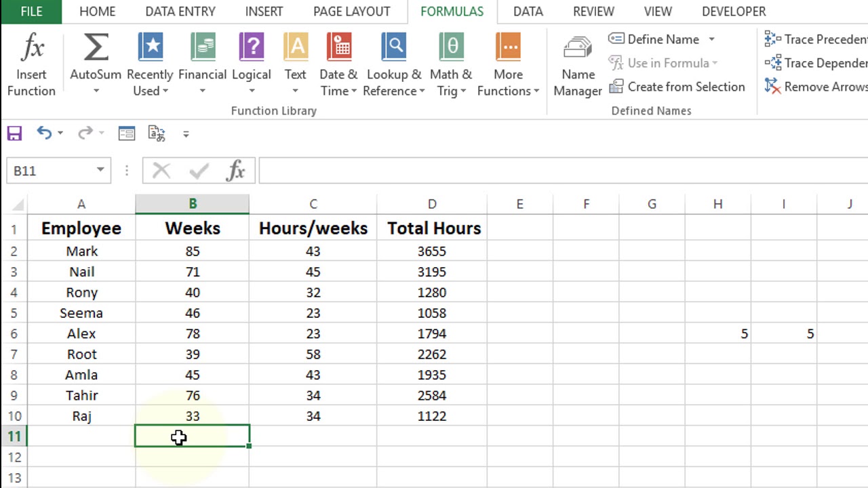Expand the Name Box dropdown arrow
This screenshot has height=488, width=868.
[100, 171]
